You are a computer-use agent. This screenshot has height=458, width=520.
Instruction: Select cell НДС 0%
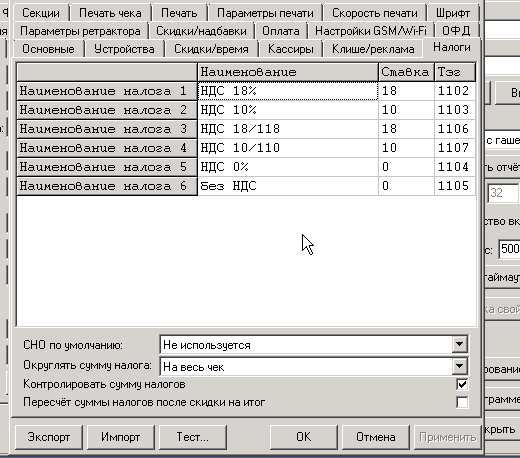coord(288,167)
